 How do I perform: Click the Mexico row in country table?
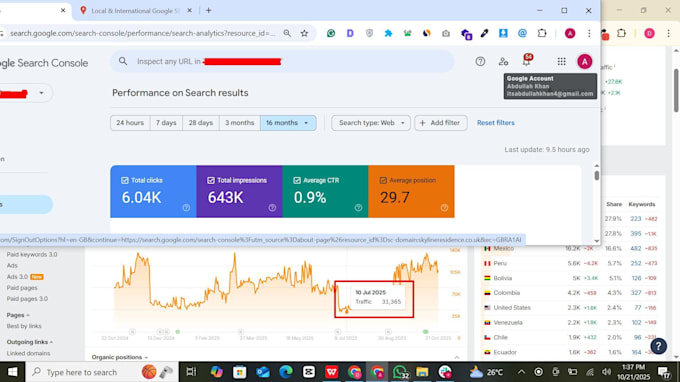pyautogui.click(x=571, y=248)
